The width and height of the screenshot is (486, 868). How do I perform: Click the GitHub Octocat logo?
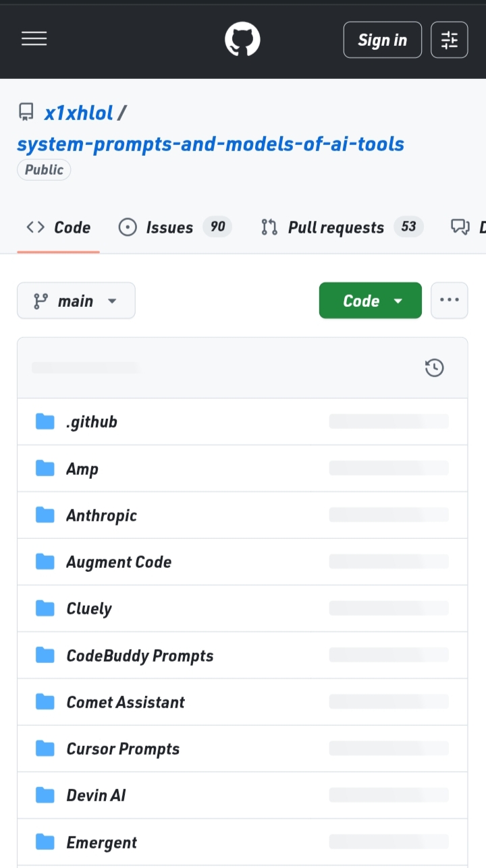tap(242, 40)
